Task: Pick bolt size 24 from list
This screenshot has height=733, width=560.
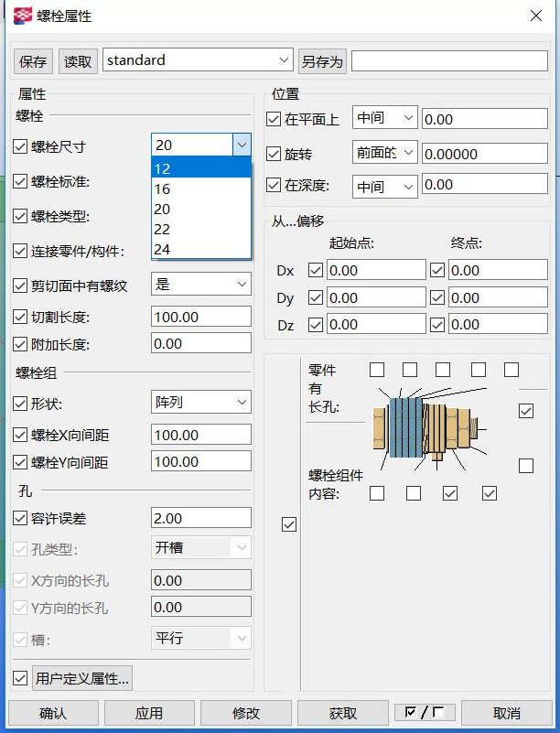Action: [201, 249]
